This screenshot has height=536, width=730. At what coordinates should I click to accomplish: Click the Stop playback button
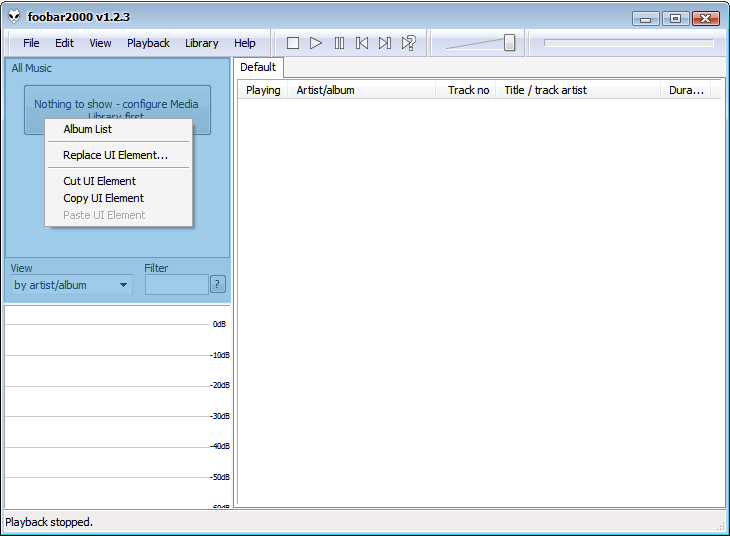pyautogui.click(x=293, y=43)
